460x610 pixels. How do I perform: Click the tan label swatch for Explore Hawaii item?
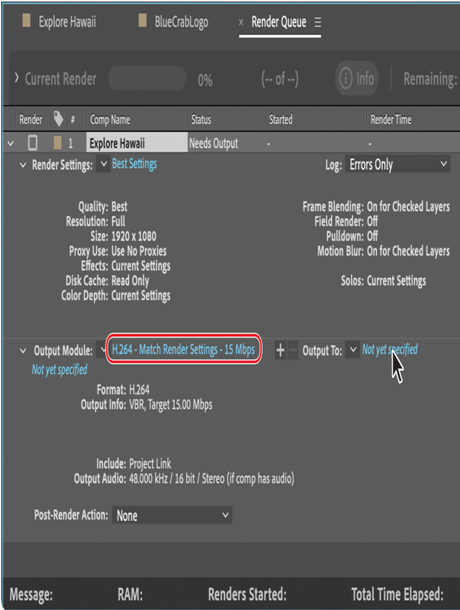click(x=58, y=143)
